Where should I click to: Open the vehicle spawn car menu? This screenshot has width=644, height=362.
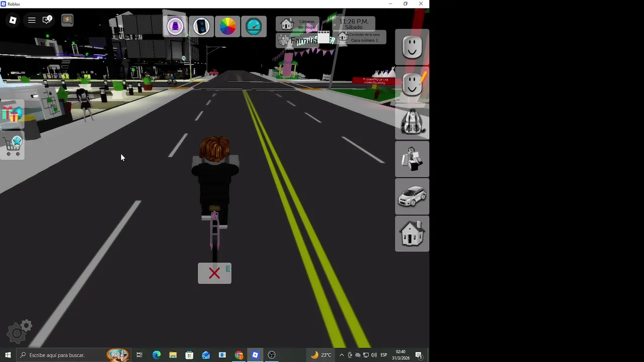pyautogui.click(x=412, y=196)
